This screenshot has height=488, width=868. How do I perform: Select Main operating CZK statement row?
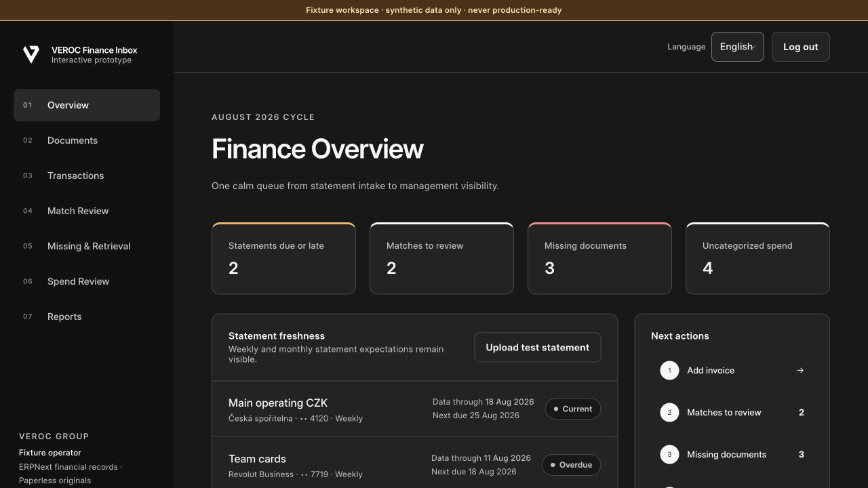click(414, 409)
